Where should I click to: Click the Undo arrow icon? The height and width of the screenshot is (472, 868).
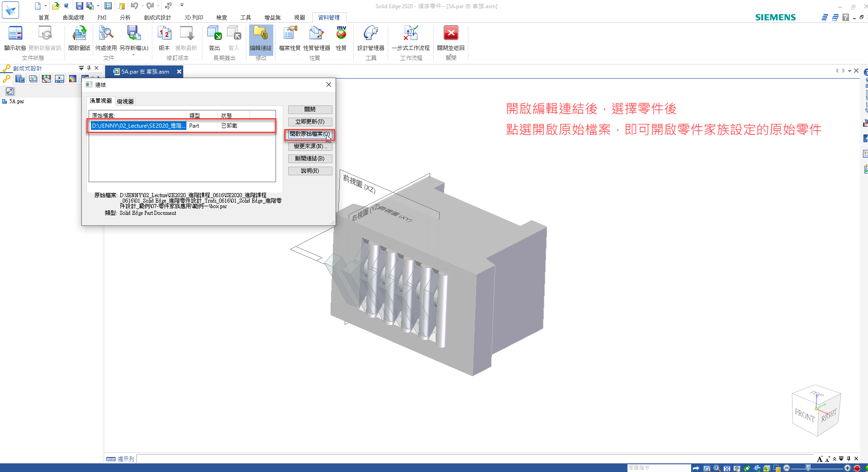click(134, 6)
